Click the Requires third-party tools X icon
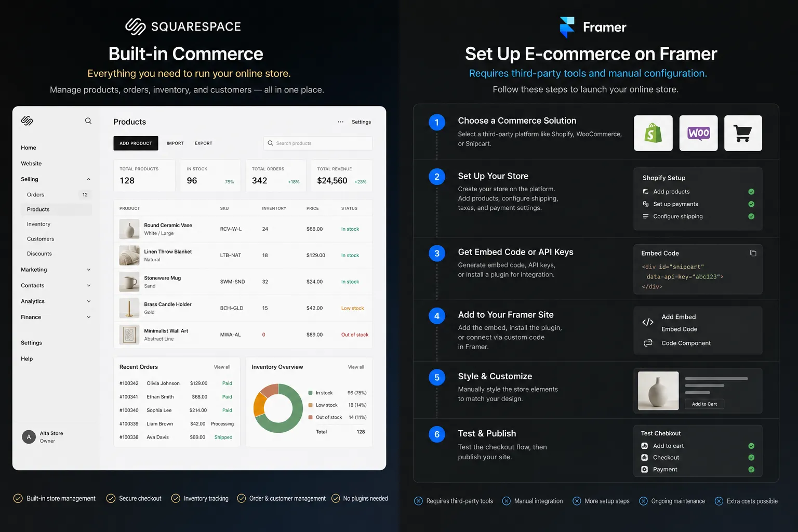The height and width of the screenshot is (532, 798). (418, 501)
